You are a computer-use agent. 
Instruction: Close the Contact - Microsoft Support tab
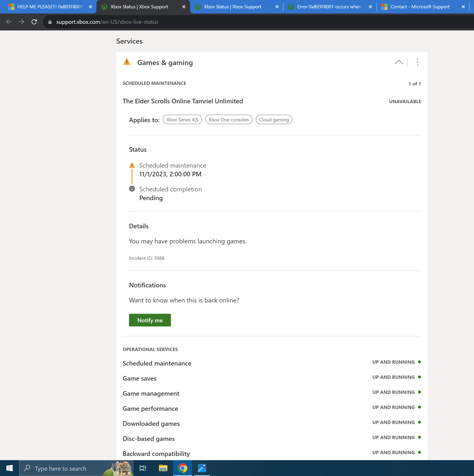(463, 7)
